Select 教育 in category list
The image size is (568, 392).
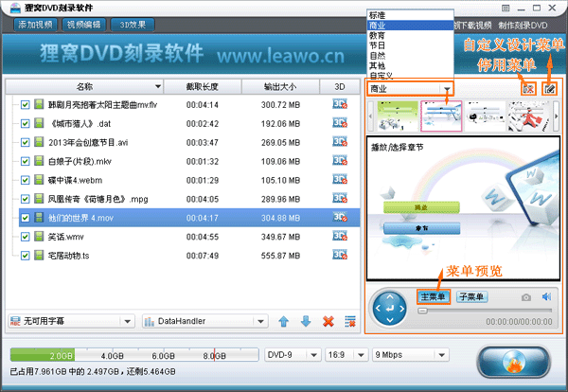pyautogui.click(x=410, y=35)
